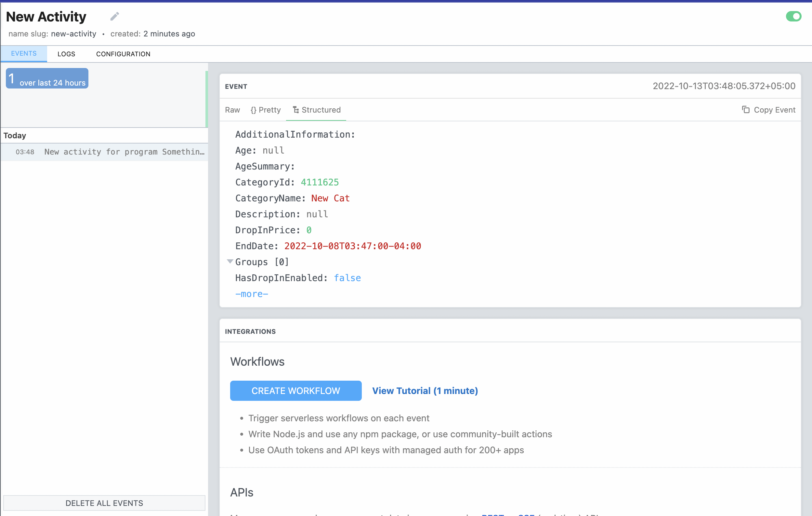Open the CONFIGURATION tab
The image size is (812, 516).
pos(123,54)
